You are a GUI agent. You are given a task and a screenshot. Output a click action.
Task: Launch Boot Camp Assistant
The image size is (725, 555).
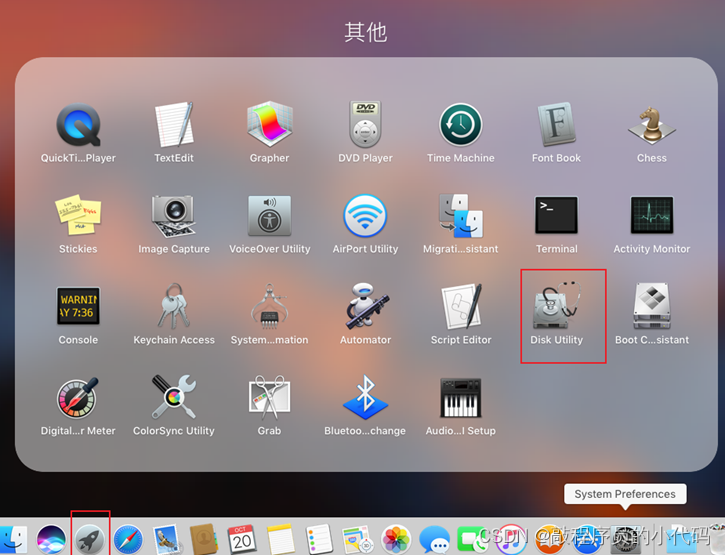point(652,306)
